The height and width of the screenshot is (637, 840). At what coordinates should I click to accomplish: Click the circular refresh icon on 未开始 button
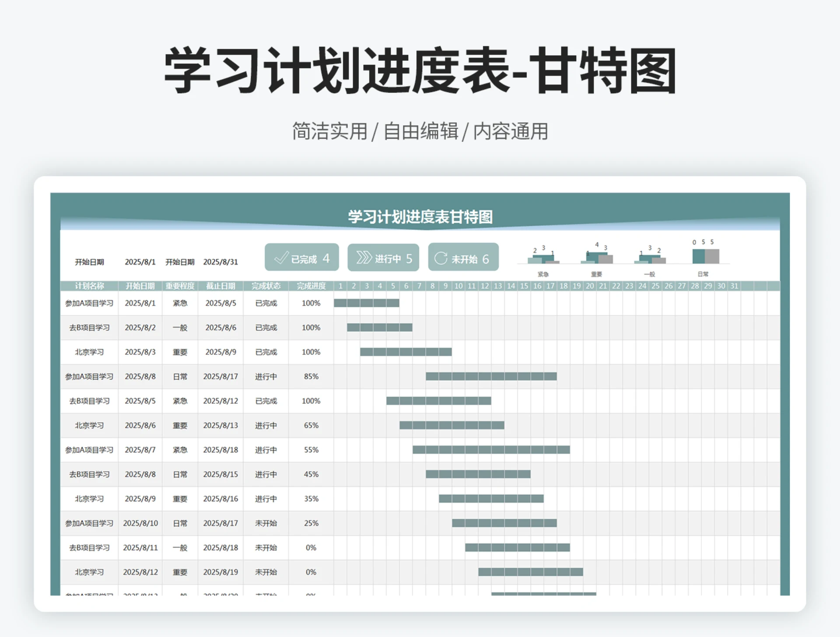441,257
